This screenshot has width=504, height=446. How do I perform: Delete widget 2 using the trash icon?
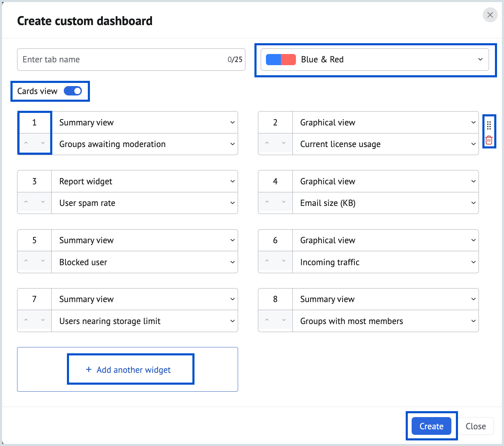click(x=489, y=140)
